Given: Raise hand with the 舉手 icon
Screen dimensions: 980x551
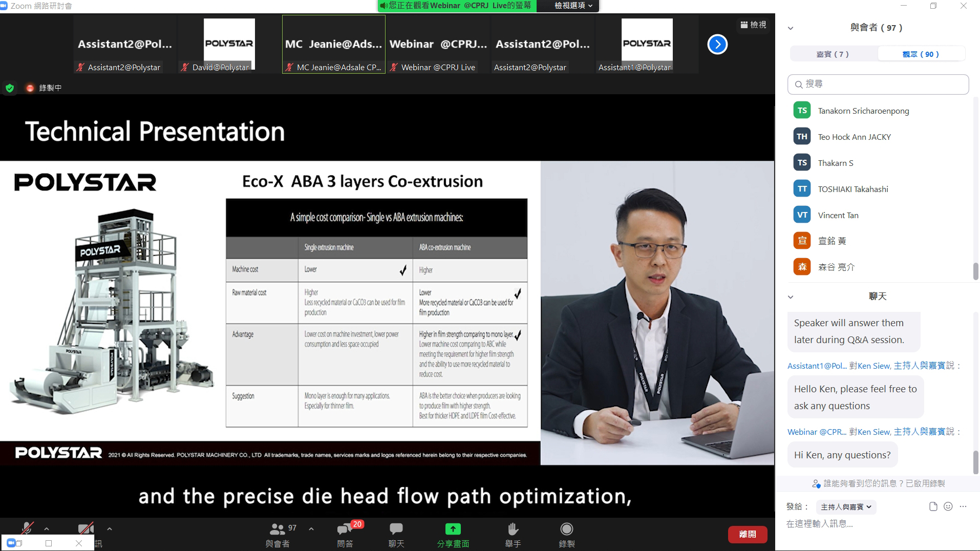Looking at the screenshot, I should coord(513,529).
